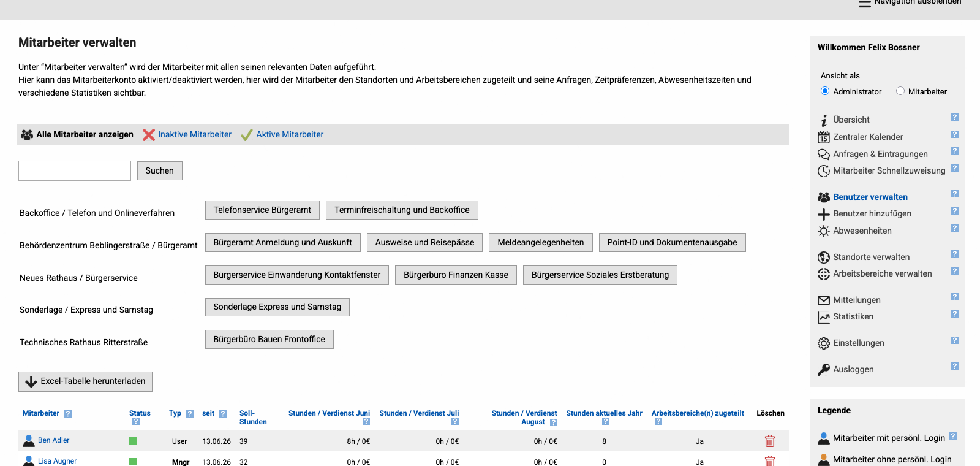Delete Ben Adler using trash icon
This screenshot has width=980, height=466.
[770, 441]
